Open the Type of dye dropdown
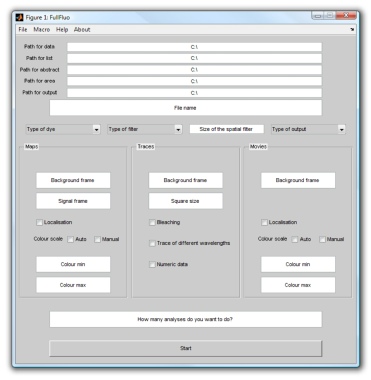This screenshot has height=380, width=371. (x=63, y=129)
